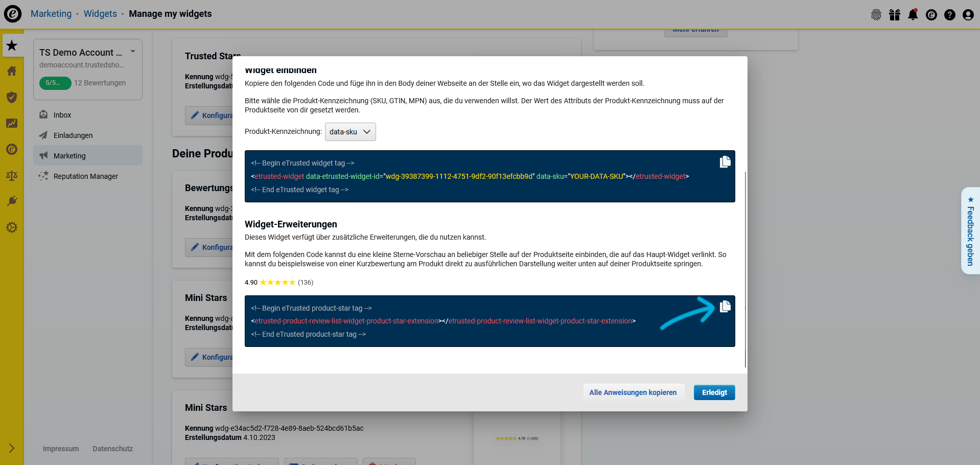Image resolution: width=980 pixels, height=465 pixels.
Task: Open the help question mark icon
Action: point(950,15)
